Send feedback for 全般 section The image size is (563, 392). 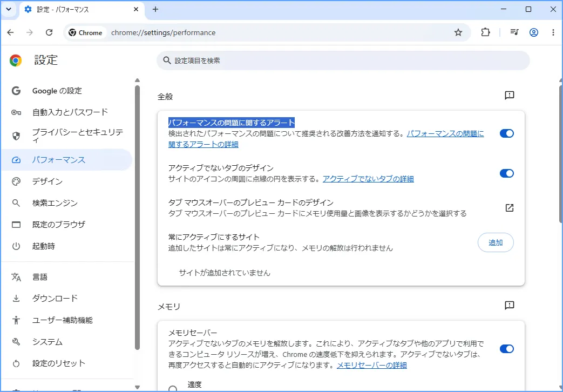[509, 95]
